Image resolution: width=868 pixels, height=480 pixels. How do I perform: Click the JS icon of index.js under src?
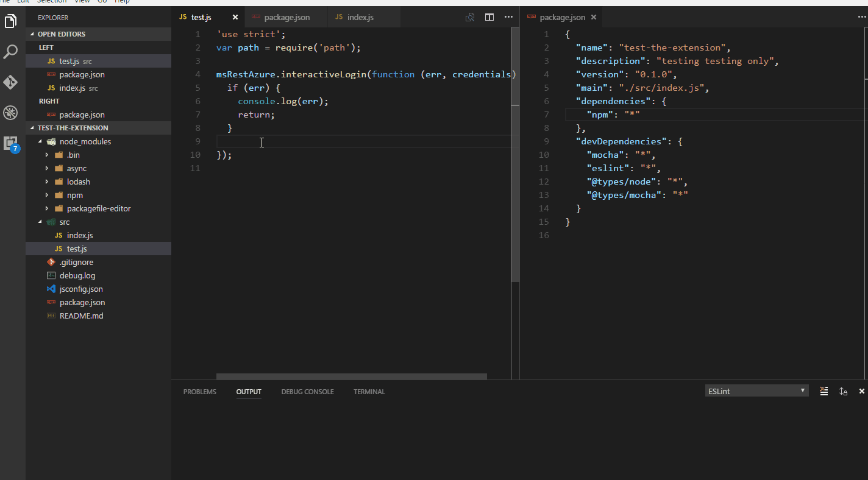pos(59,235)
